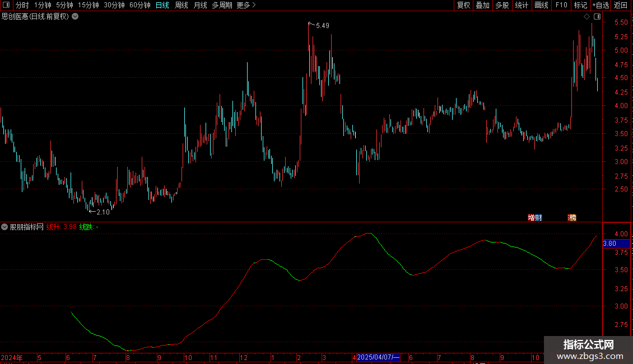Screen dimensions: 633x364
Task: Click the 5.50 price axis label
Action: (x=621, y=22)
